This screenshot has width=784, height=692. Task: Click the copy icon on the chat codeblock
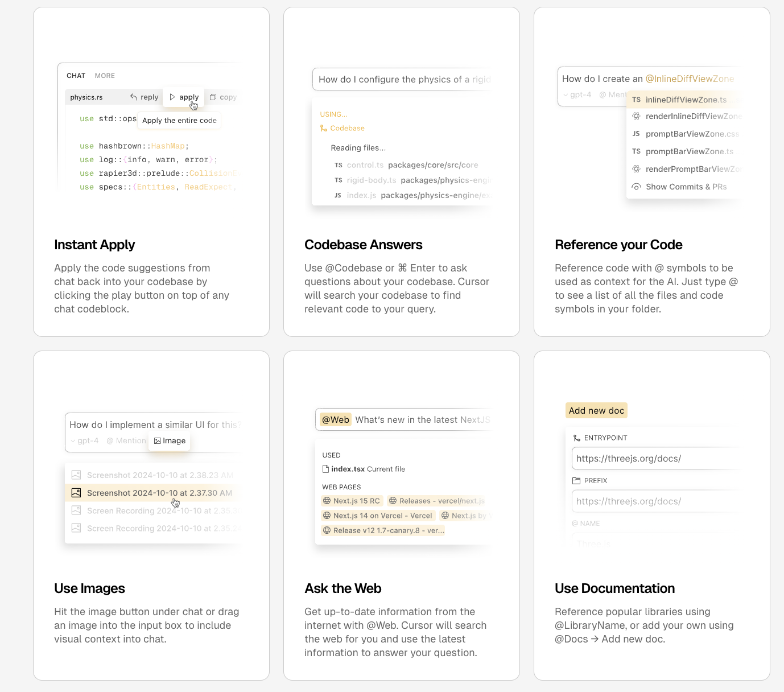212,97
